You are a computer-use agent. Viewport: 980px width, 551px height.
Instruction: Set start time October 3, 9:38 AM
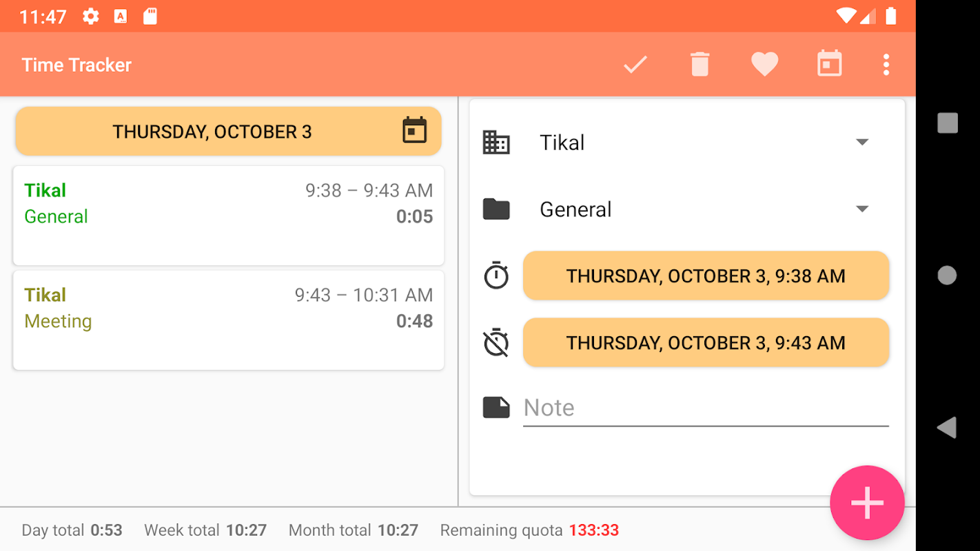click(706, 275)
